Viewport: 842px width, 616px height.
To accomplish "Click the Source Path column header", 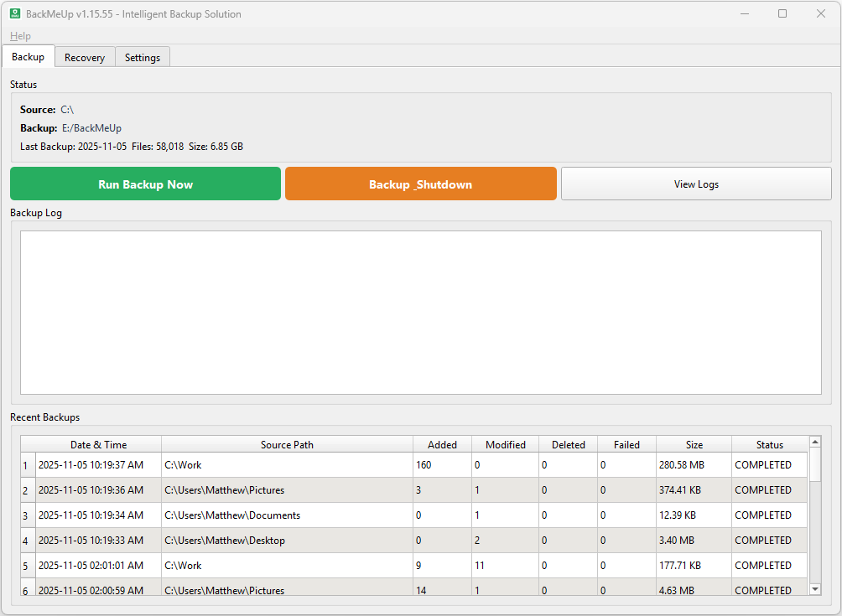I will (x=287, y=444).
